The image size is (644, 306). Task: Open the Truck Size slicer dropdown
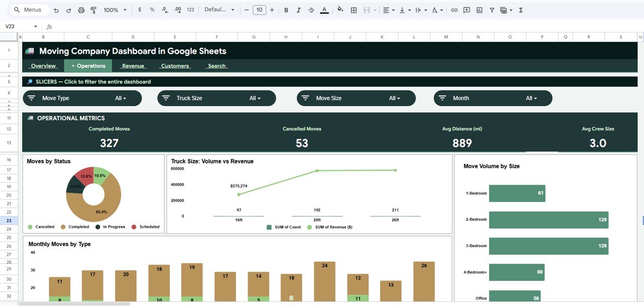(255, 98)
